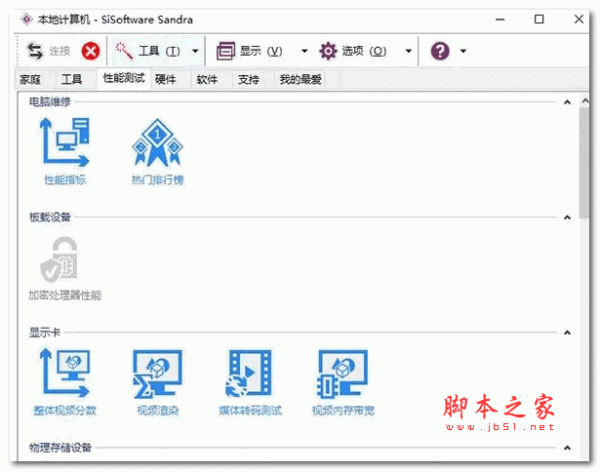This screenshot has width=600, height=472.
Task: Click the greyed 连接 connect label
Action: click(60, 51)
